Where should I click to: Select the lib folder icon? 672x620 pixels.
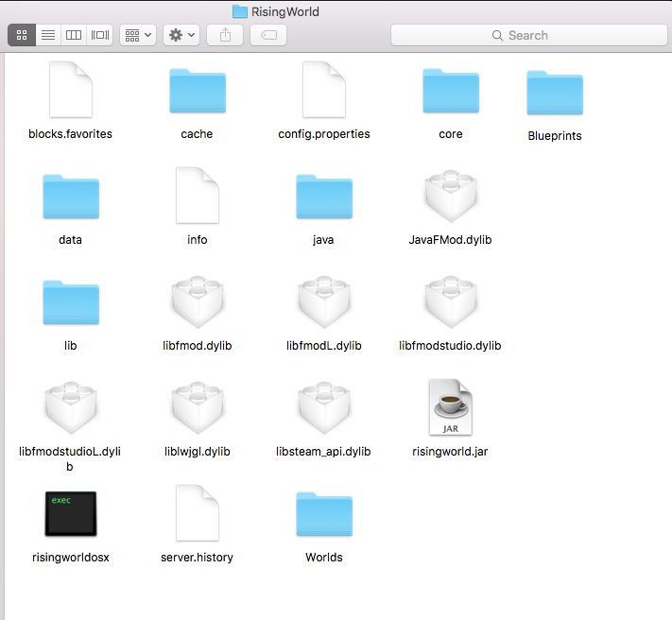click(x=71, y=302)
